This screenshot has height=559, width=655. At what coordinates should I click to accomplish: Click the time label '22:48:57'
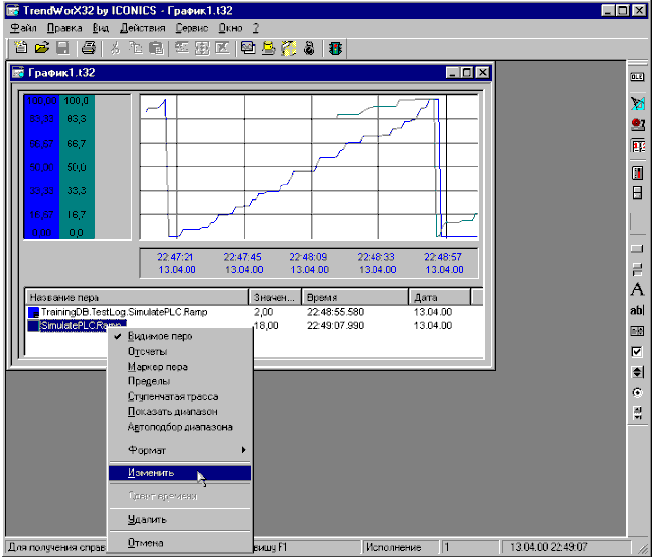coord(443,257)
